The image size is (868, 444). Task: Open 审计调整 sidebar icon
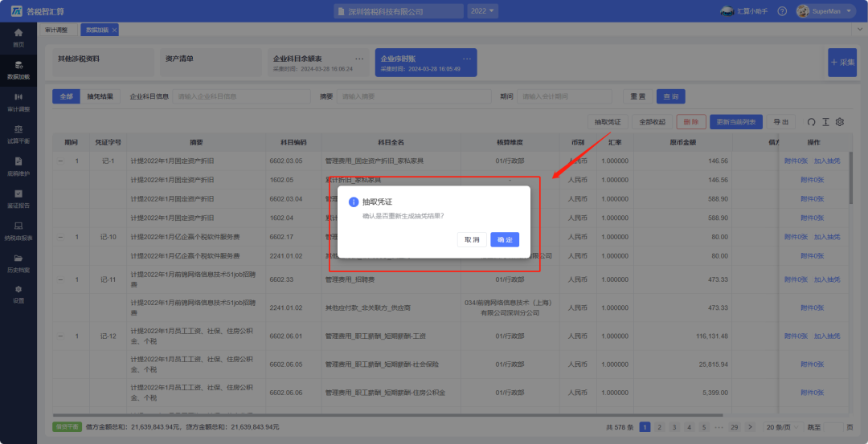click(18, 97)
